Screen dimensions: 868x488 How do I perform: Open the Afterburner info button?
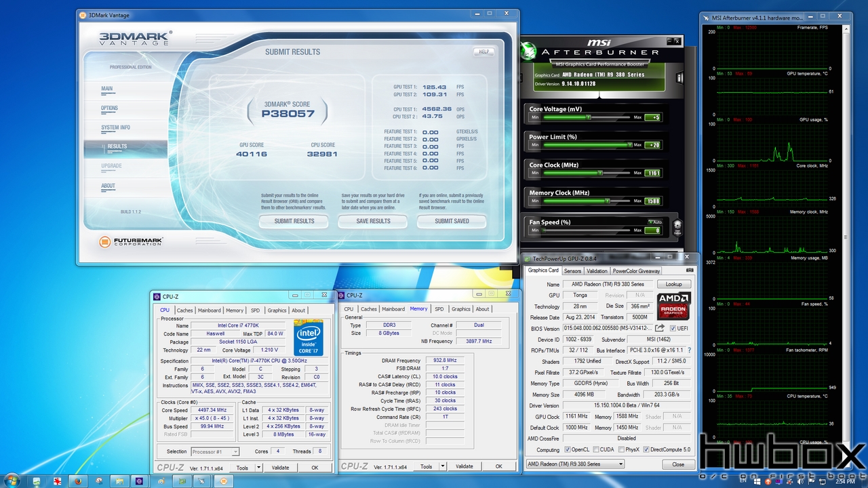tap(680, 78)
